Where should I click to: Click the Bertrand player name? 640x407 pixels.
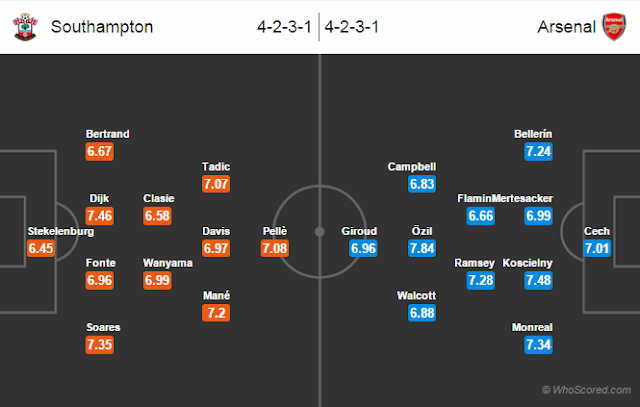pyautogui.click(x=107, y=134)
